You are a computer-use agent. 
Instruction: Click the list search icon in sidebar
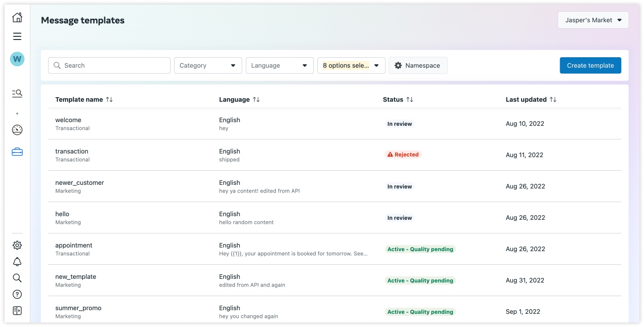pyautogui.click(x=17, y=93)
